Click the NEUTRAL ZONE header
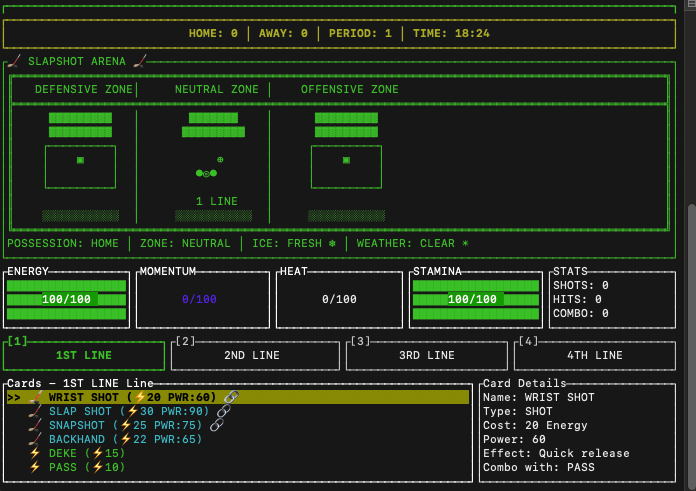 point(217,89)
